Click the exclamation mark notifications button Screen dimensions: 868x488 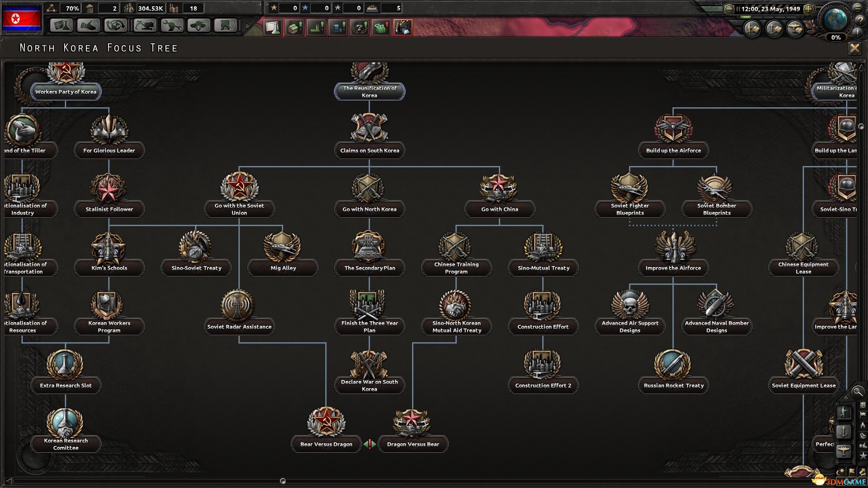coord(858,33)
